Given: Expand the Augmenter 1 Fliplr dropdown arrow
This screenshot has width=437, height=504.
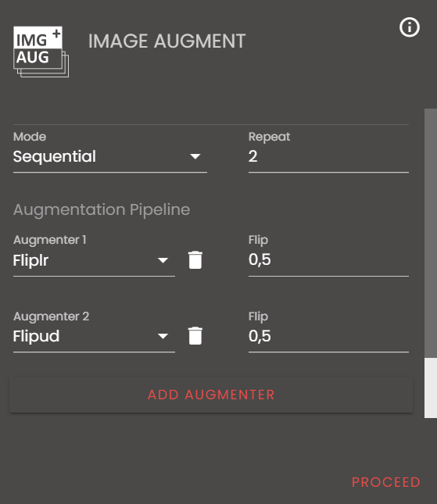Looking at the screenshot, I should pyautogui.click(x=163, y=260).
